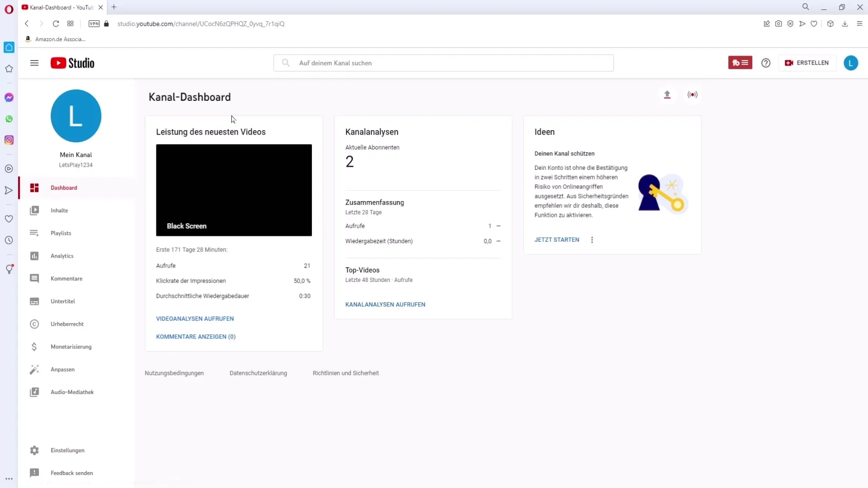
Task: Select the Playlists sidebar item
Action: pyautogui.click(x=61, y=233)
